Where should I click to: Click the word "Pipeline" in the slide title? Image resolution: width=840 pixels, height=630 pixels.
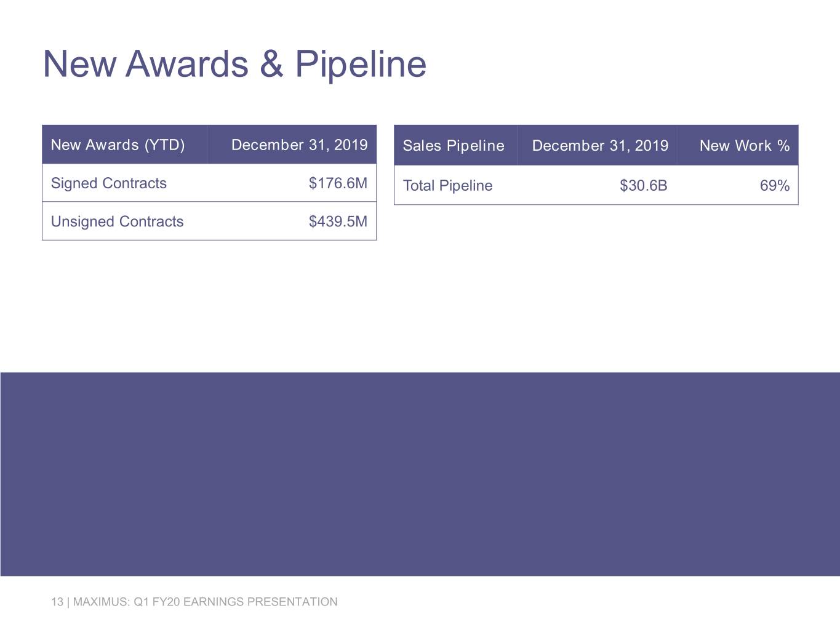(x=361, y=64)
